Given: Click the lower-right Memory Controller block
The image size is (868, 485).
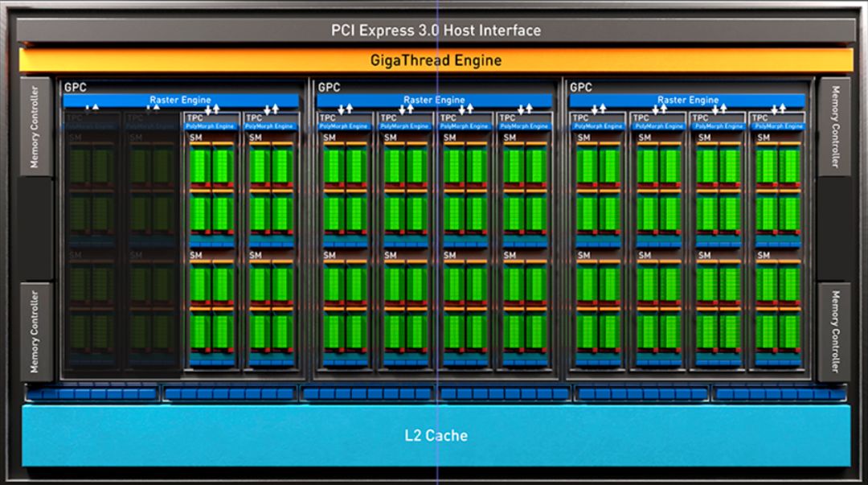Looking at the screenshot, I should (x=834, y=331).
